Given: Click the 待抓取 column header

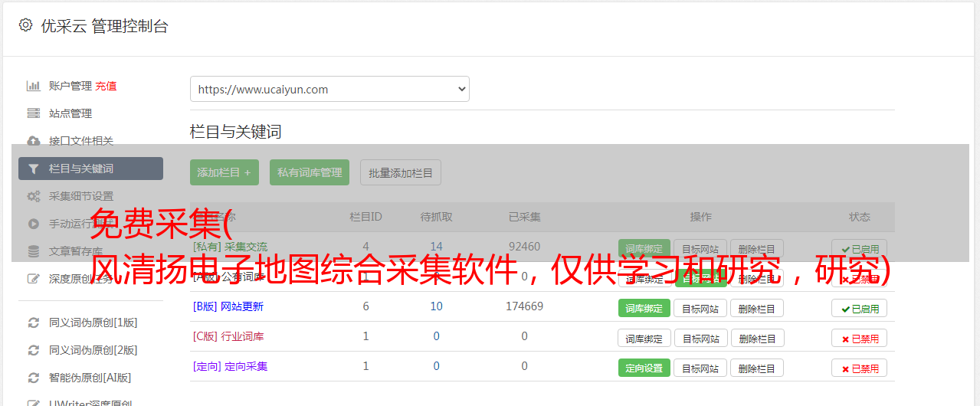Looking at the screenshot, I should point(436,217).
